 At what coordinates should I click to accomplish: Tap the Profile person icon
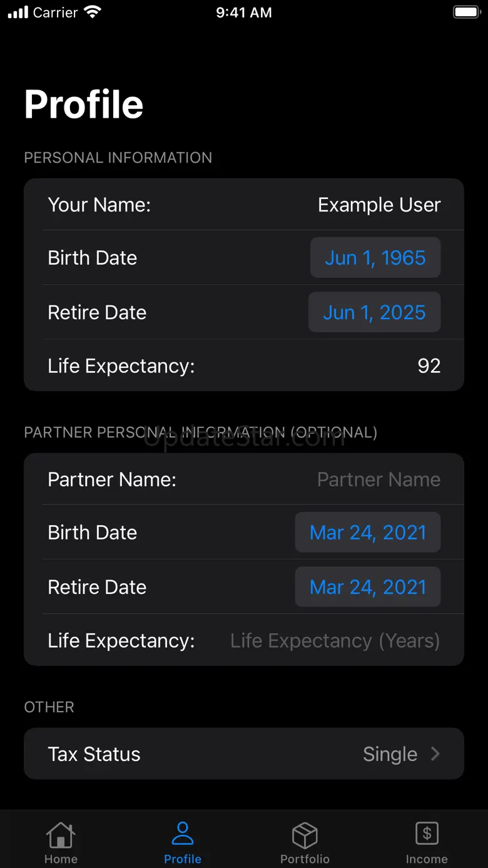pyautogui.click(x=183, y=834)
